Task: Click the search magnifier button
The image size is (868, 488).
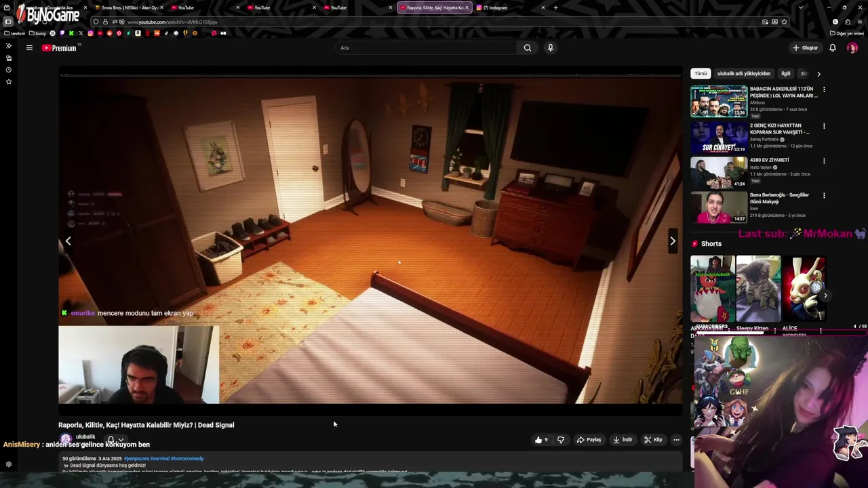Action: (527, 47)
